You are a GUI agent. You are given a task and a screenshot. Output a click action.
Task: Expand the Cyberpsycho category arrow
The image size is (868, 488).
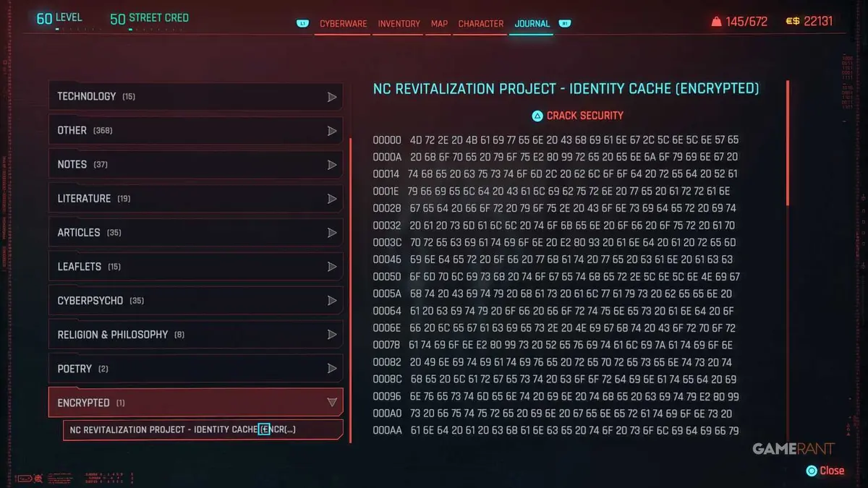(332, 301)
